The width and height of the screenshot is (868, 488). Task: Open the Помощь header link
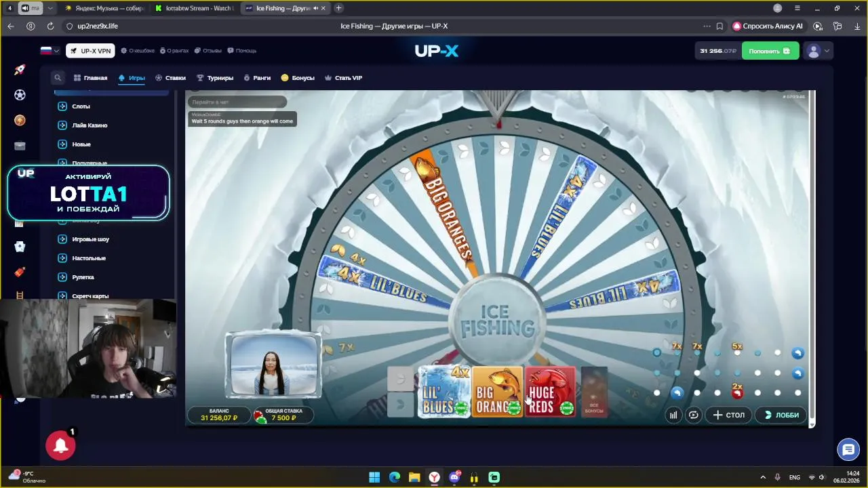click(241, 51)
